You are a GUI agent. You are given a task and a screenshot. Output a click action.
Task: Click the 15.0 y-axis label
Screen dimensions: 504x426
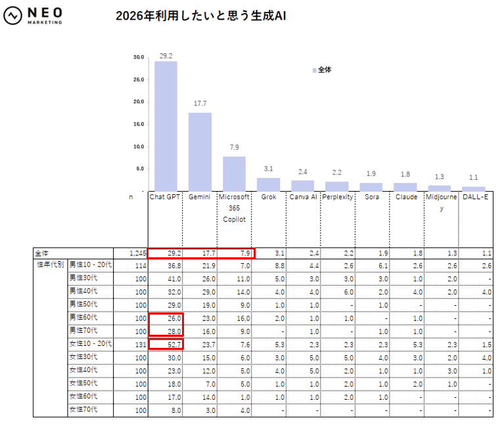pos(139,124)
